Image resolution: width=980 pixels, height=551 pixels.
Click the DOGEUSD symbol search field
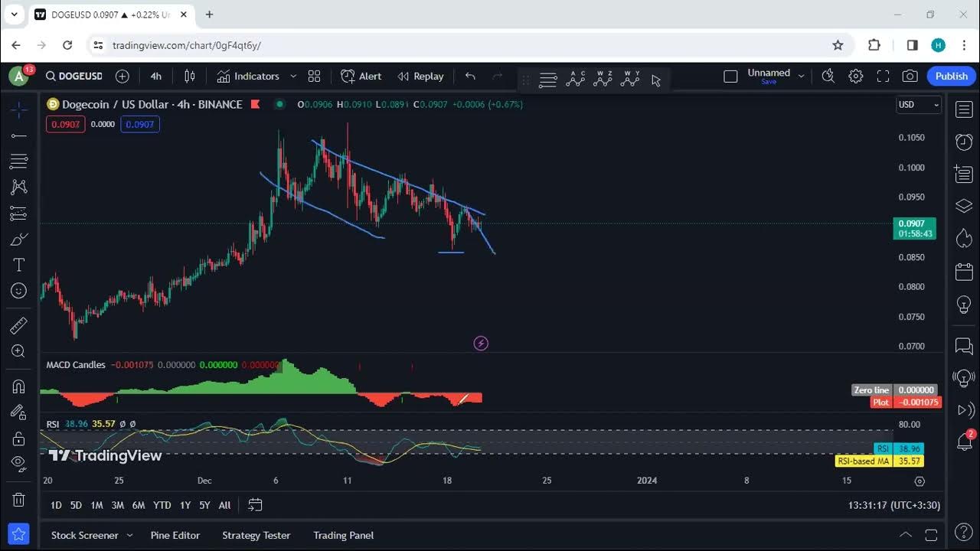pos(74,76)
